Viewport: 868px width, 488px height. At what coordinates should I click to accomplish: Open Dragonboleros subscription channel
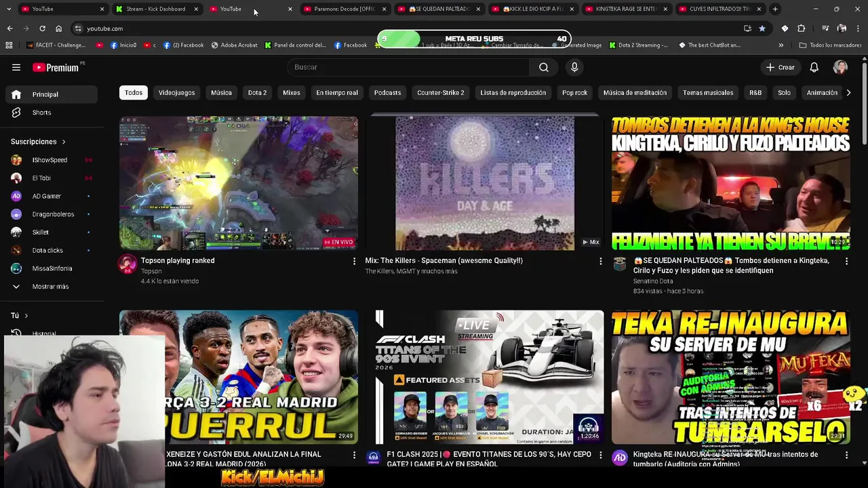52,214
